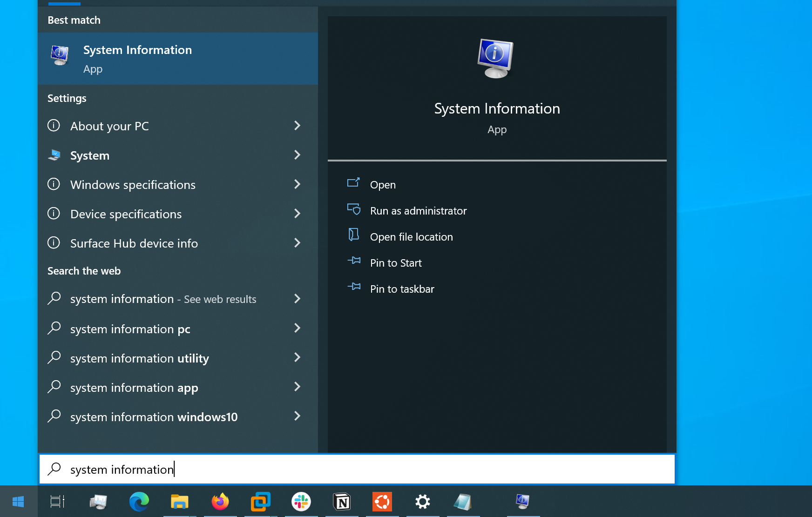Click the 'Best match' section header
This screenshot has height=517, width=812.
[74, 20]
